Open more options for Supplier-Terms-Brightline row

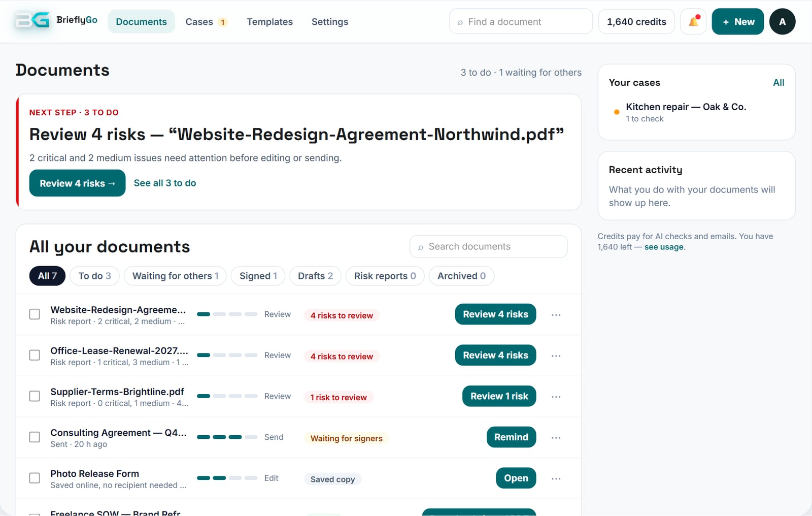pyautogui.click(x=556, y=397)
